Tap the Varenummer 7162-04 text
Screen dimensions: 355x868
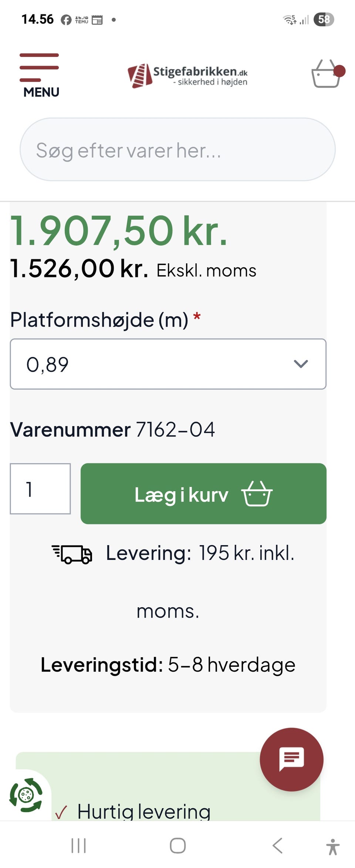pos(112,430)
